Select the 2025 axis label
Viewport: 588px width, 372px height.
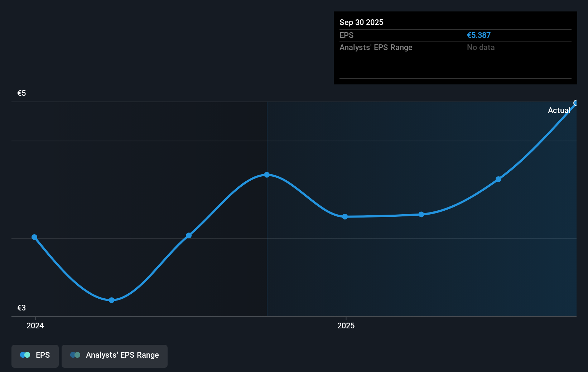(346, 325)
